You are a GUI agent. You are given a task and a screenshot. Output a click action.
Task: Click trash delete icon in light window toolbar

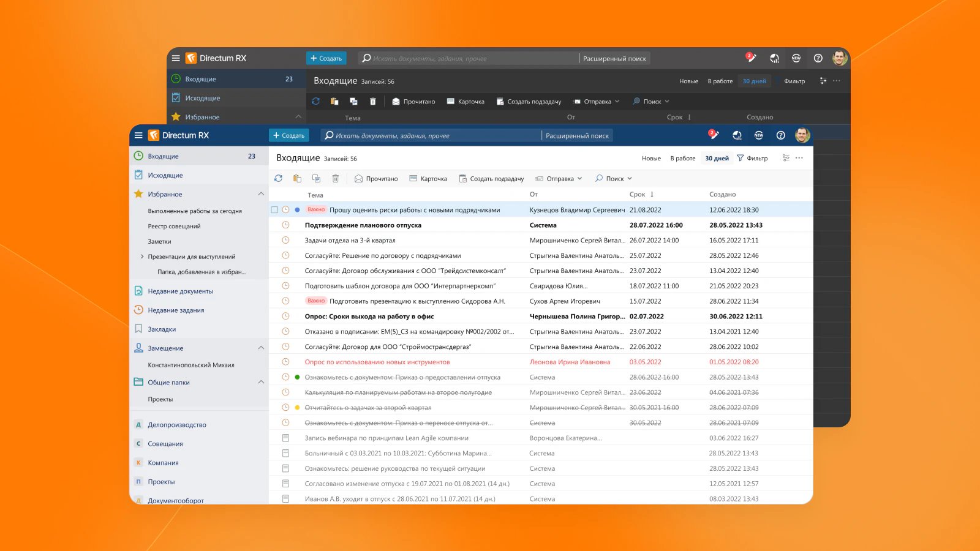335,178
